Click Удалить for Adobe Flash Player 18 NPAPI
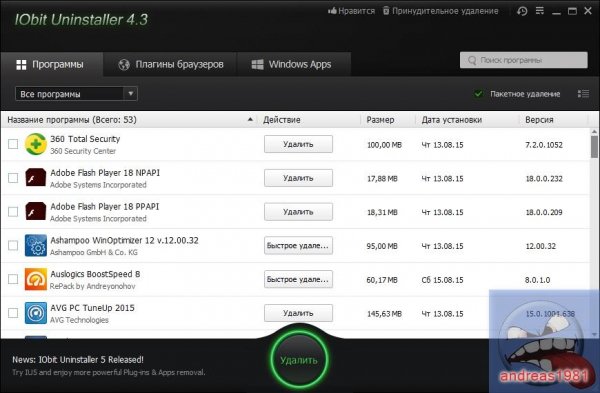 (x=298, y=178)
